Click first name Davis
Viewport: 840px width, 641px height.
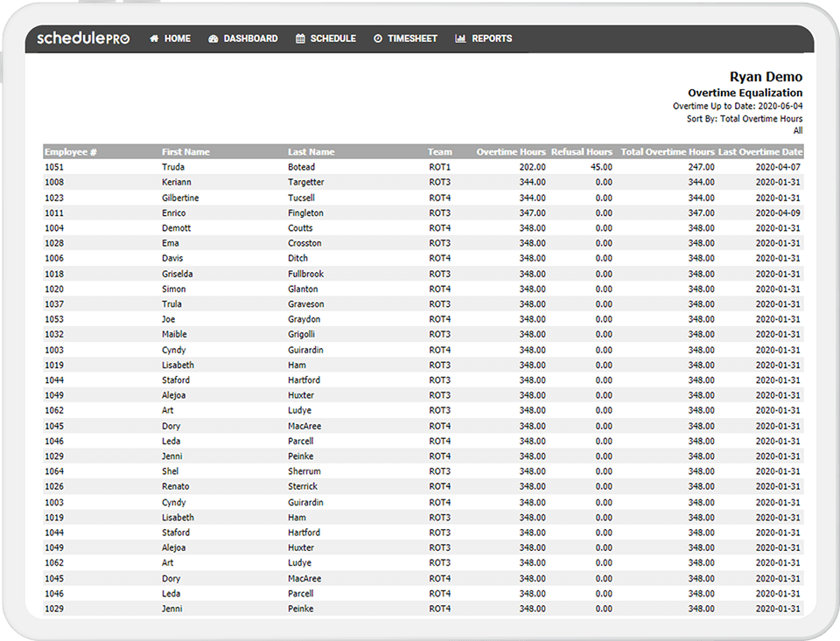pos(172,258)
